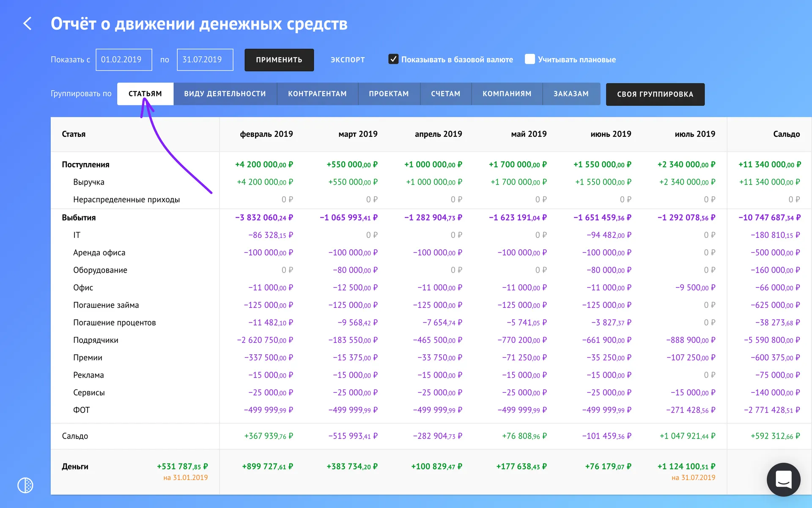The image size is (812, 508).
Task: Click the Поступления row label
Action: click(x=85, y=164)
